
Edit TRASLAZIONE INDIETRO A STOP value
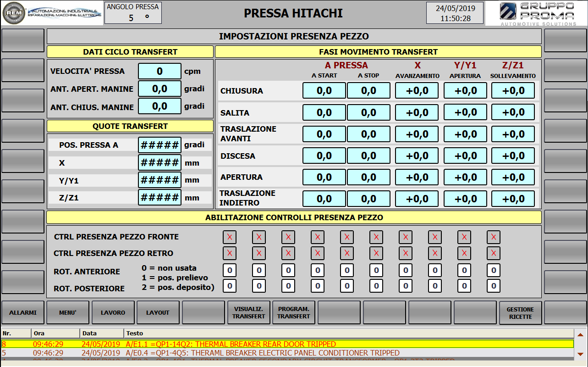point(368,199)
